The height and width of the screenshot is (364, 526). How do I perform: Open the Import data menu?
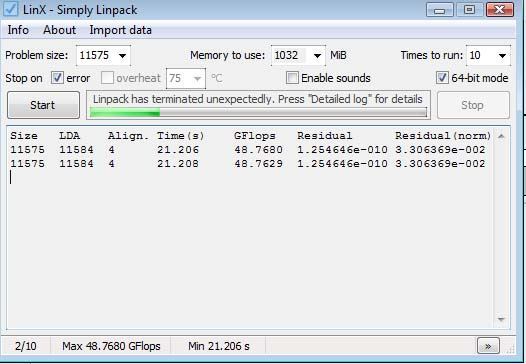[120, 30]
